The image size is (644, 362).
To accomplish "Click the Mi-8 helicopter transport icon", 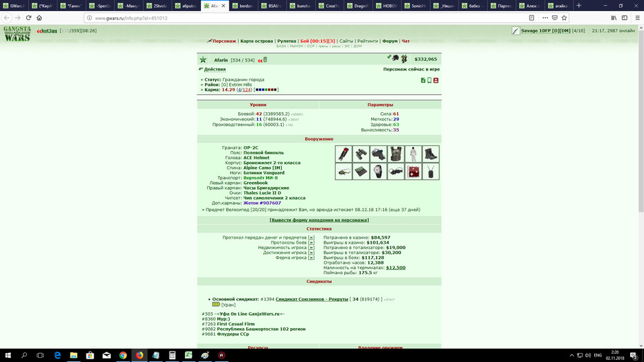I will pyautogui.click(x=343, y=172).
